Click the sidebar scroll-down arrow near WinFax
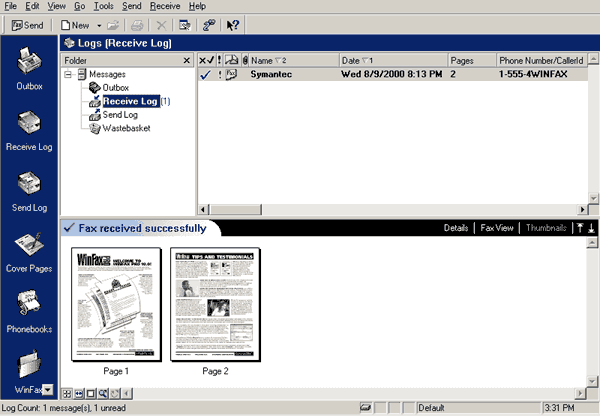The width and height of the screenshot is (600, 416). [x=47, y=390]
